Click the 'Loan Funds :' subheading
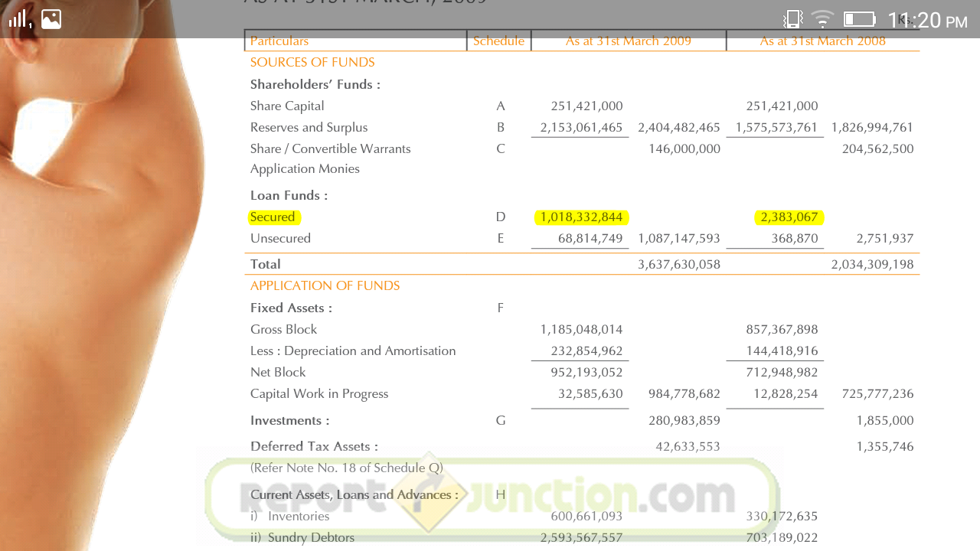Viewport: 980px width, 551px height. pos(289,195)
